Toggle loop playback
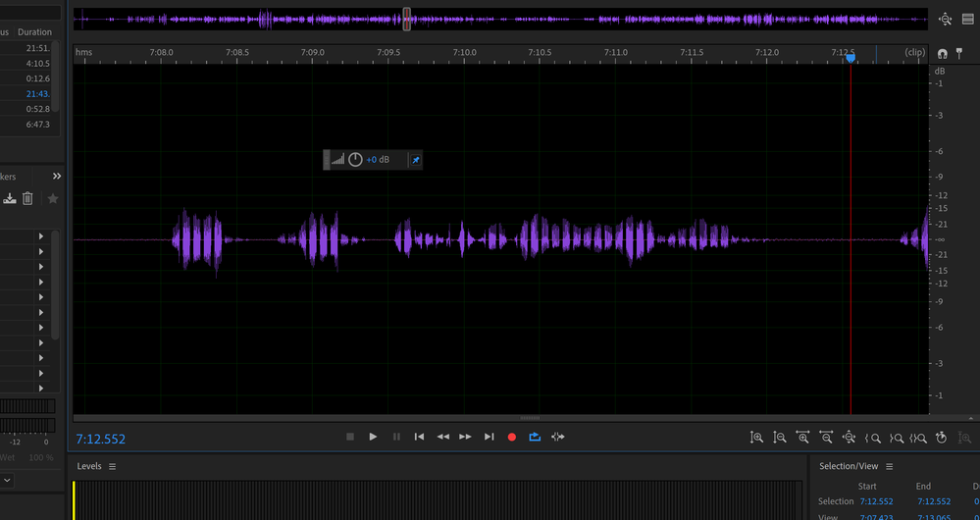The height and width of the screenshot is (520, 980). (535, 437)
